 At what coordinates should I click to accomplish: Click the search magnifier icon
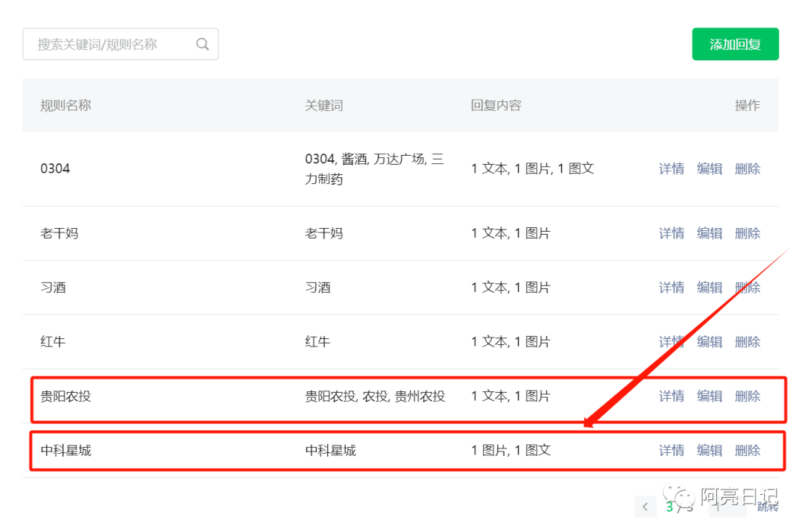pos(202,44)
